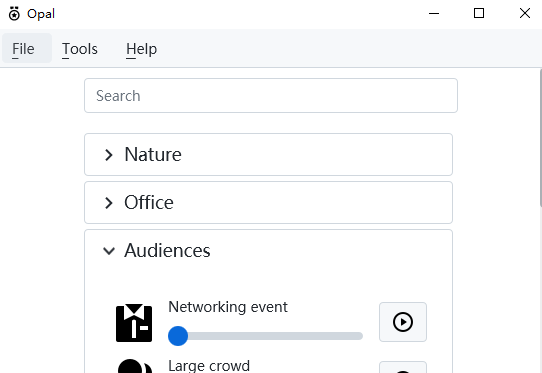542x373 pixels.
Task: Click the vertical scrollbar thumb
Action: pyautogui.click(x=540, y=138)
